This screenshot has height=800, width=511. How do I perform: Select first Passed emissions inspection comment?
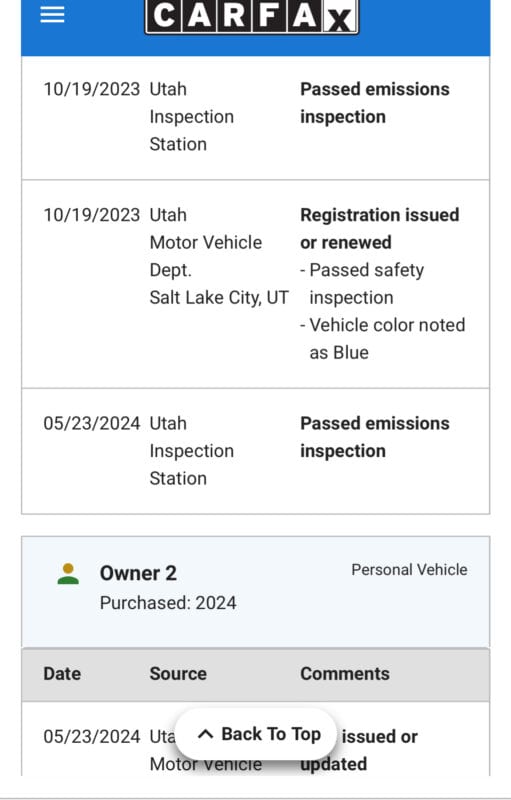[375, 103]
